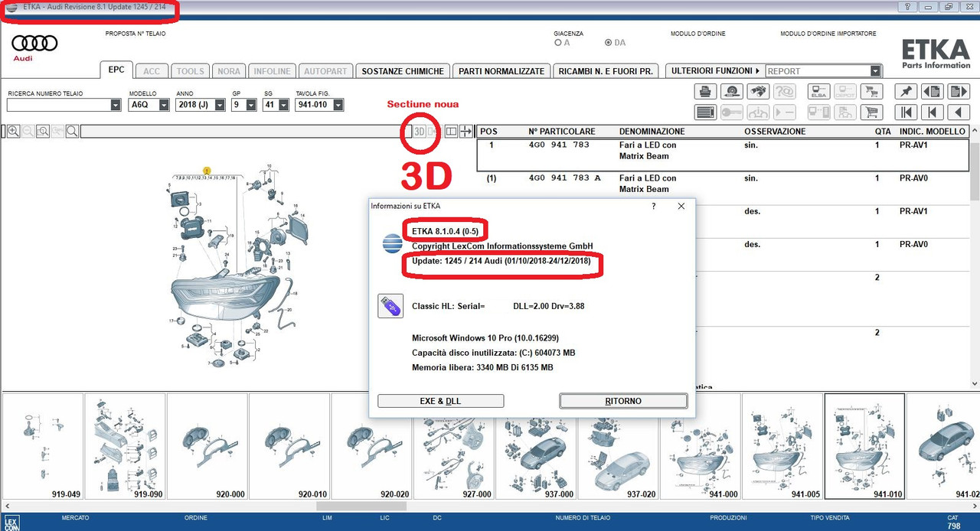Image resolution: width=980 pixels, height=531 pixels.
Task: Click the expand-width arrows icon
Action: (465, 132)
